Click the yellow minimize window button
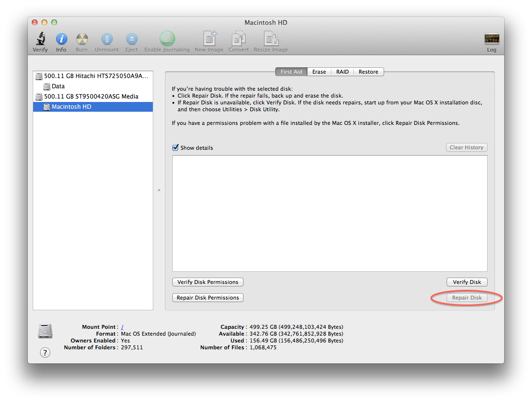The height and width of the screenshot is (402, 532). point(44,22)
